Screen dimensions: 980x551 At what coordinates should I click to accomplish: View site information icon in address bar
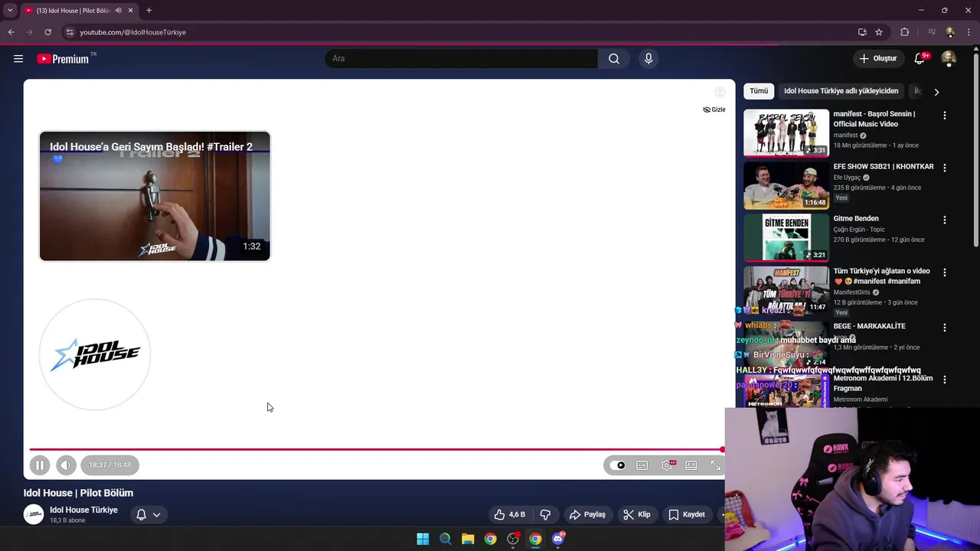coord(70,32)
